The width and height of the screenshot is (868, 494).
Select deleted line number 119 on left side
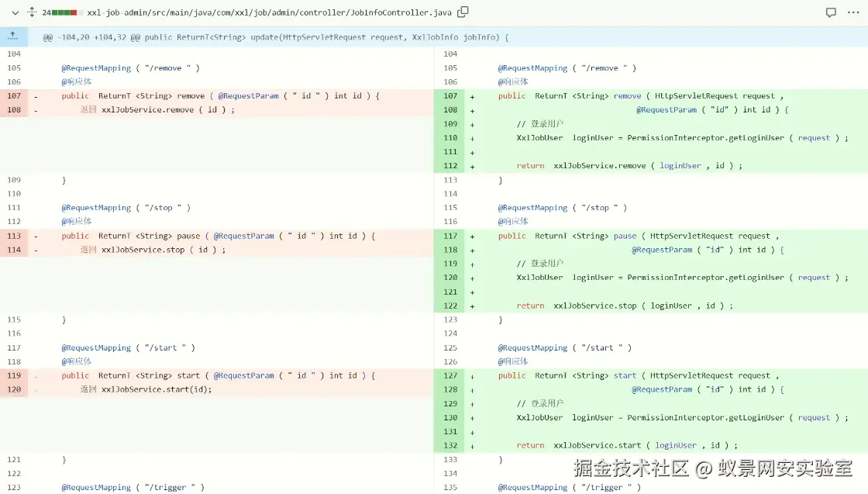(14, 375)
